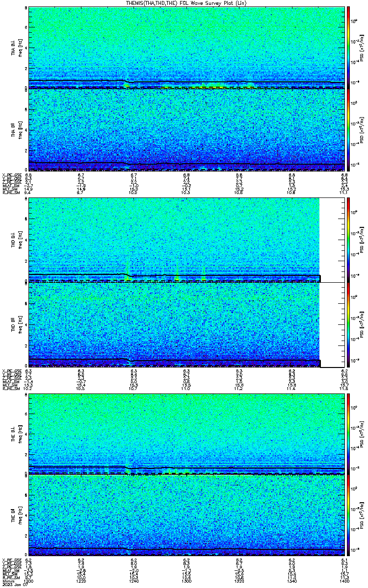Click the white data gap in THD panel
This screenshot has height=588, width=368.
(331, 282)
